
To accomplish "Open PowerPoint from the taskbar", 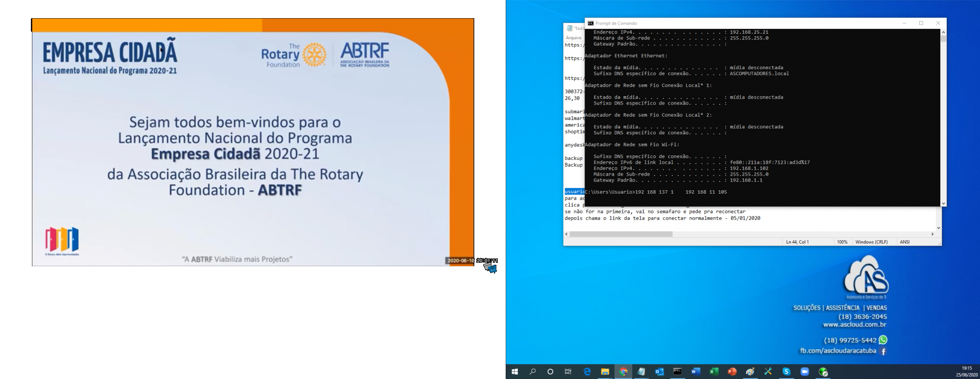I will pos(732,372).
